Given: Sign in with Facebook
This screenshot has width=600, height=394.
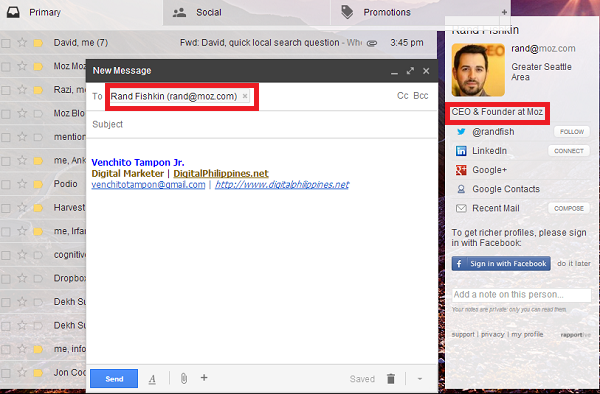Looking at the screenshot, I should [x=501, y=264].
